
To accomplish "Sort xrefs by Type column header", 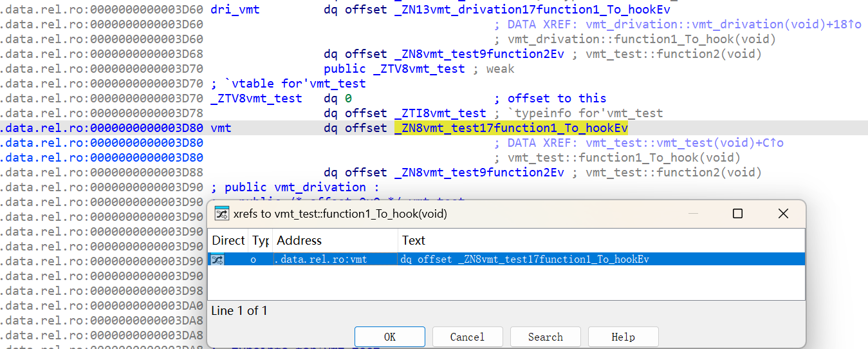I will coord(260,240).
